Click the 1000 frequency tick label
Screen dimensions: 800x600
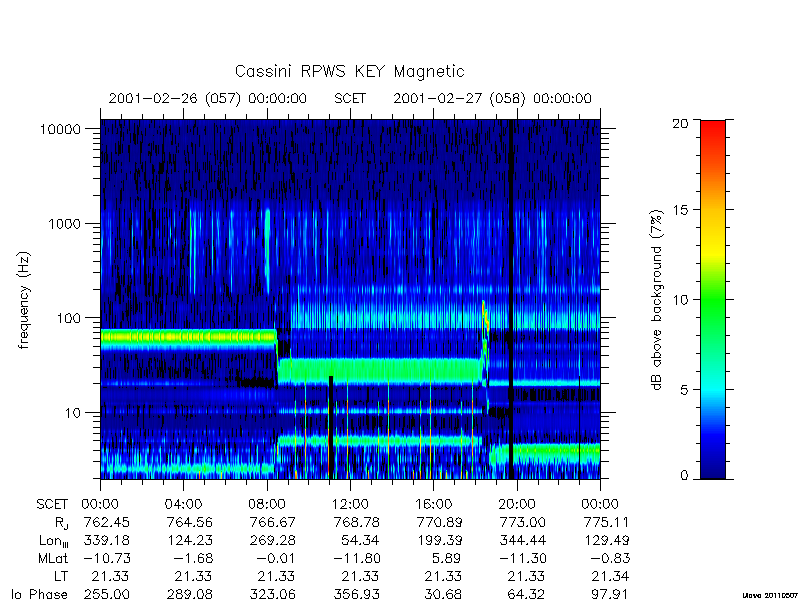tap(64, 224)
